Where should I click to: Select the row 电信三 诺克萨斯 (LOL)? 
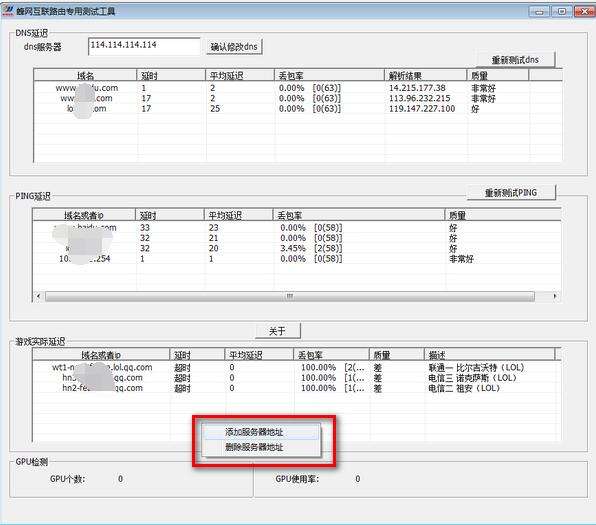pyautogui.click(x=296, y=378)
